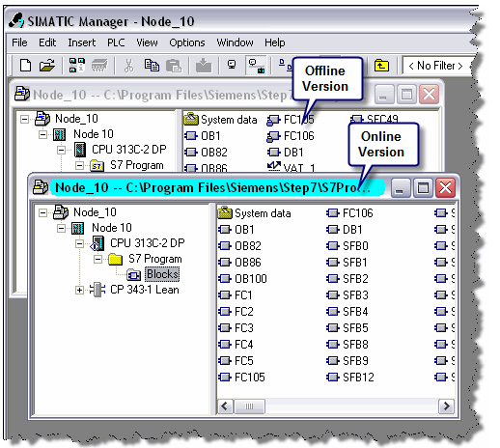This screenshot has width=500, height=448.
Task: Select function FC3 in the online window
Action: coord(236,328)
